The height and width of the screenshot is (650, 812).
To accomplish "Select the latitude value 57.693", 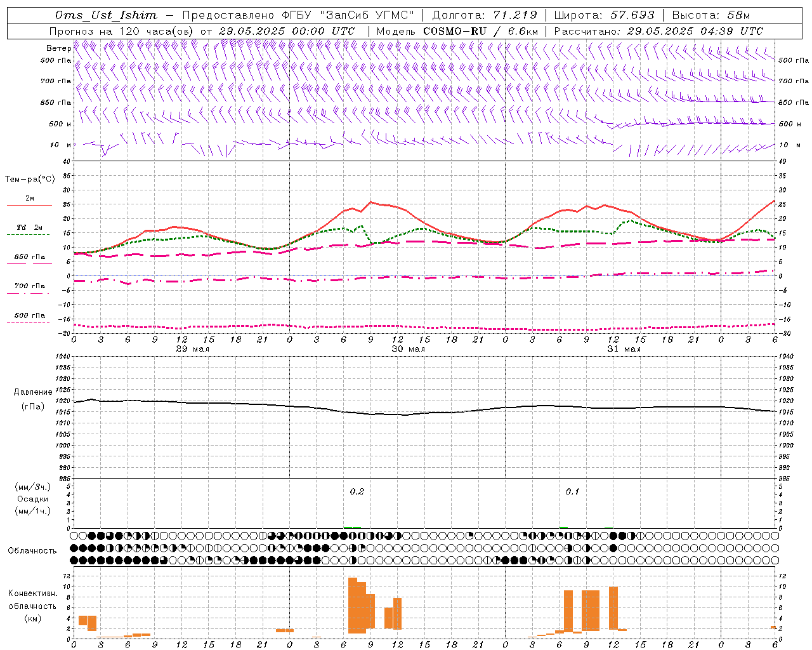I will pyautogui.click(x=632, y=15).
